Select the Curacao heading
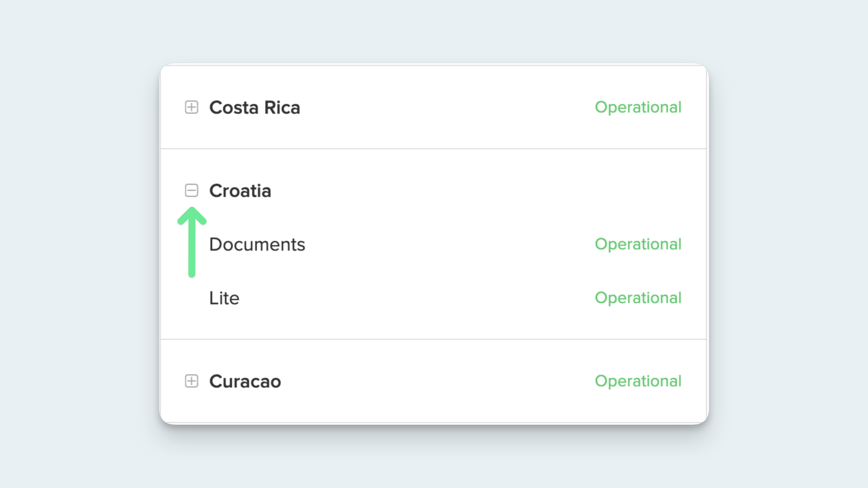Screen dimensions: 868x488 click(245, 382)
